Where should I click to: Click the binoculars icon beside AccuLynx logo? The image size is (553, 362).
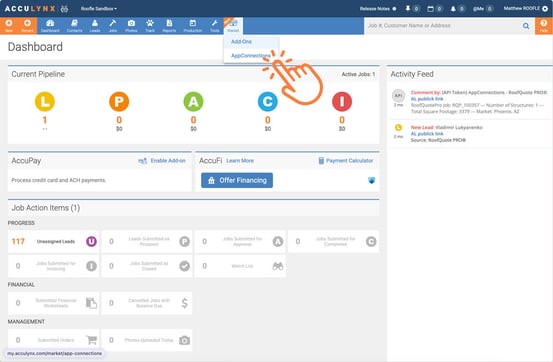coord(64,9)
